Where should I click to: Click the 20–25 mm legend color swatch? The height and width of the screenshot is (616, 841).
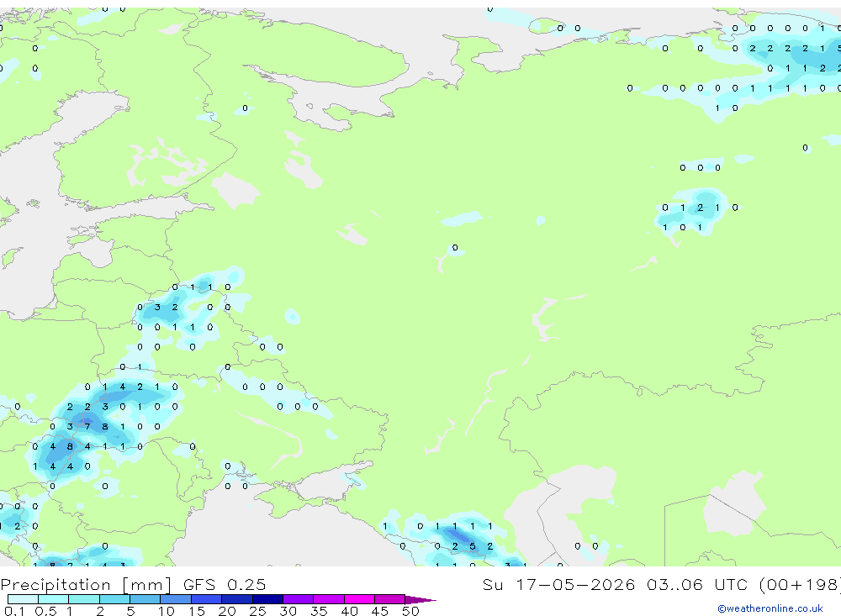point(237,599)
